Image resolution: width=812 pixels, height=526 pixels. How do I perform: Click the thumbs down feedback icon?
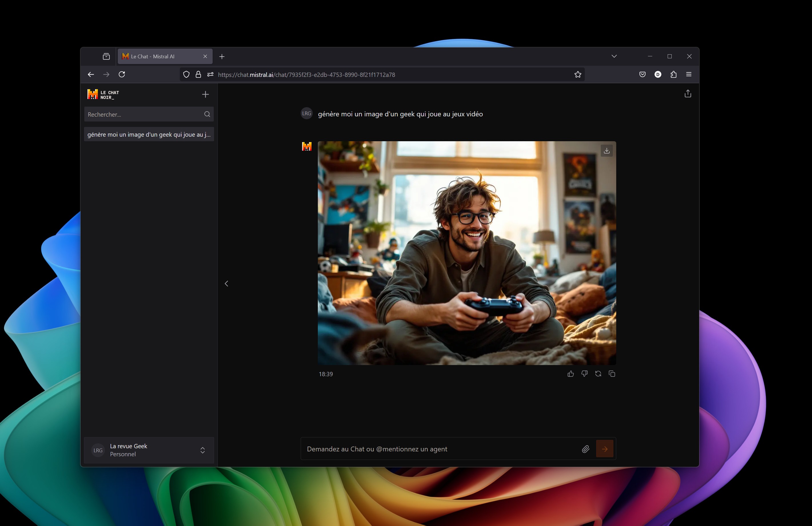coord(584,374)
